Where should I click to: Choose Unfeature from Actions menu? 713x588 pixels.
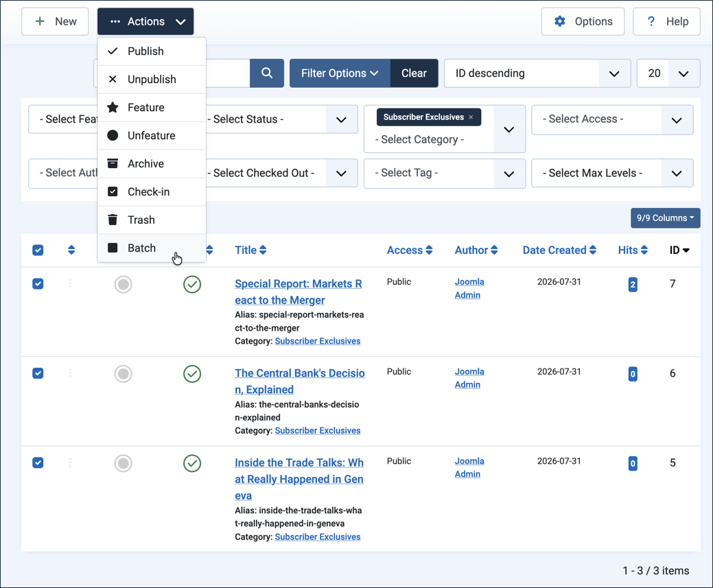tap(152, 136)
